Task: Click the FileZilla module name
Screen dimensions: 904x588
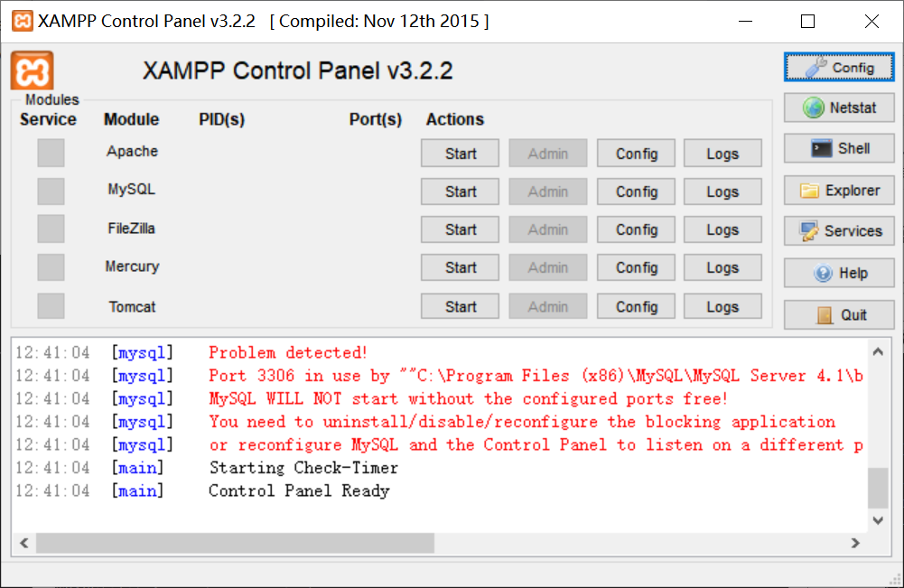Action: coord(132,229)
